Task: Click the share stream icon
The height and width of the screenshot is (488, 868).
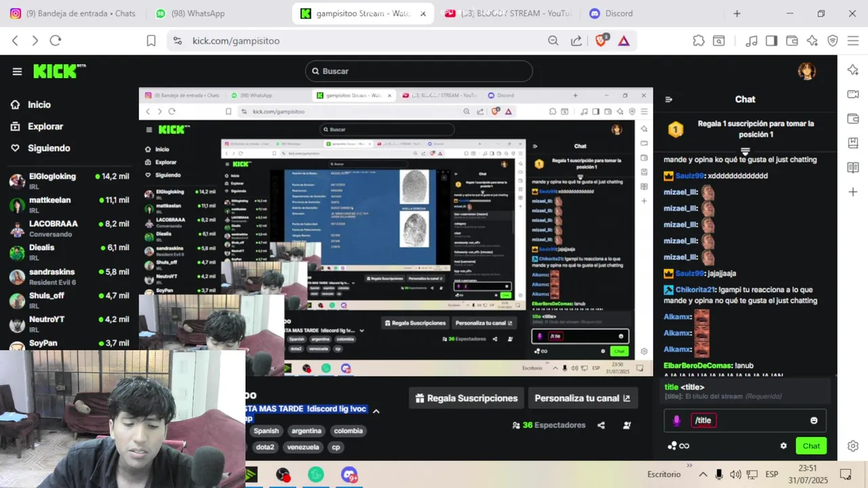Action: tap(601, 425)
